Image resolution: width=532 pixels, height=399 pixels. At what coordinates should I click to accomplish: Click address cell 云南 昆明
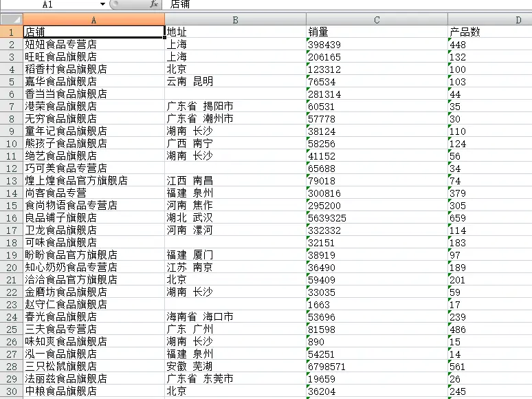(x=236, y=81)
